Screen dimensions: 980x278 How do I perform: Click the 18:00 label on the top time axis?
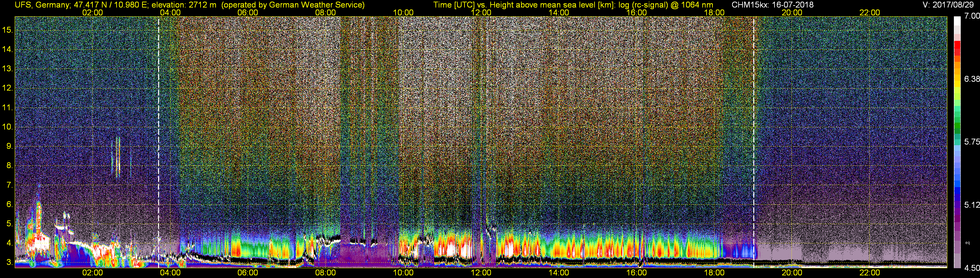(x=714, y=12)
